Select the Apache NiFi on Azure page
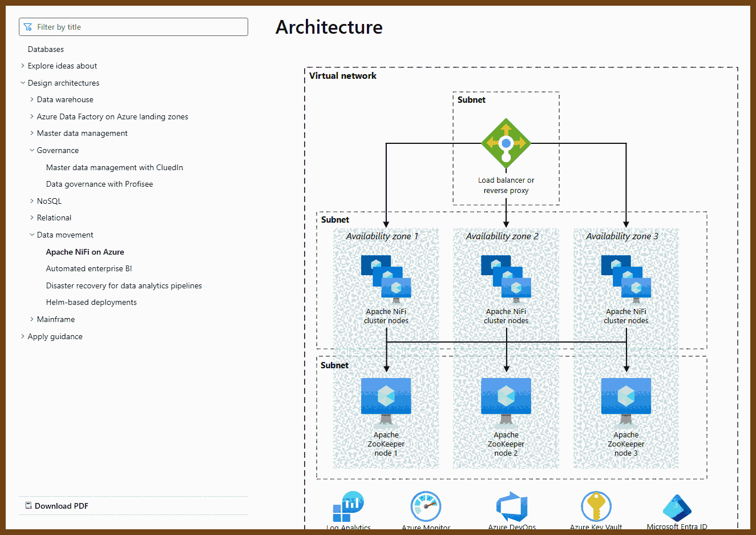This screenshot has height=535, width=756. click(x=85, y=252)
